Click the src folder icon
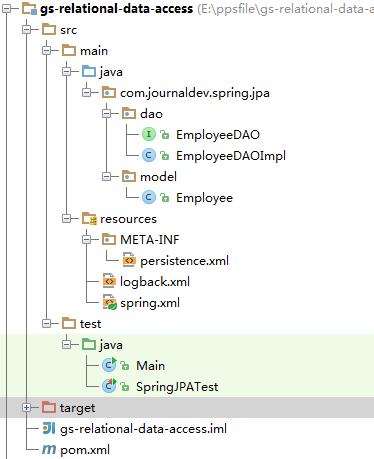The width and height of the screenshot is (374, 459). point(49,30)
